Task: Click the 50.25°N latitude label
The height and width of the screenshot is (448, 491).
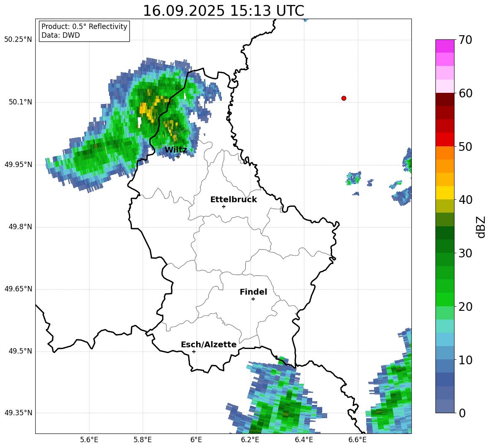Action: click(x=18, y=40)
